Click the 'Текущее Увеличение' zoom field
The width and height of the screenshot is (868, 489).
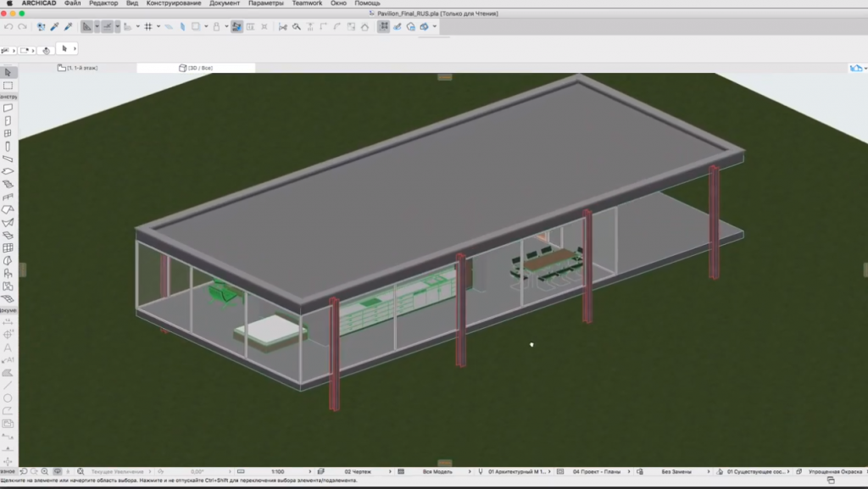pos(117,472)
